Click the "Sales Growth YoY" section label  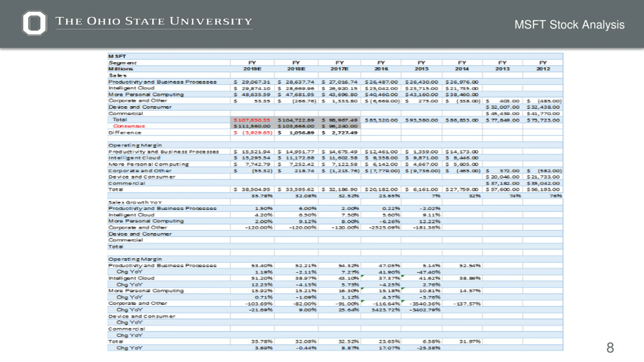tap(135, 202)
